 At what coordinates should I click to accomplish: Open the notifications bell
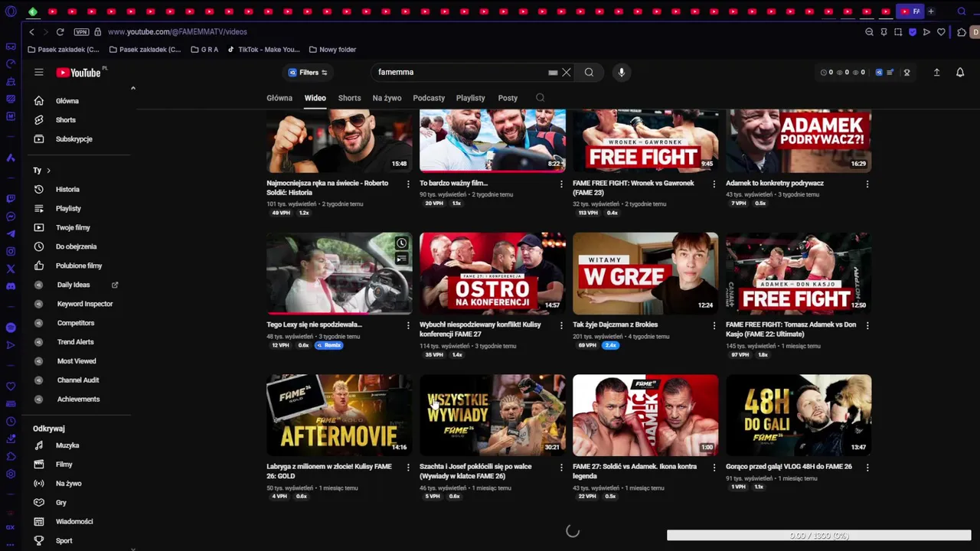(960, 72)
